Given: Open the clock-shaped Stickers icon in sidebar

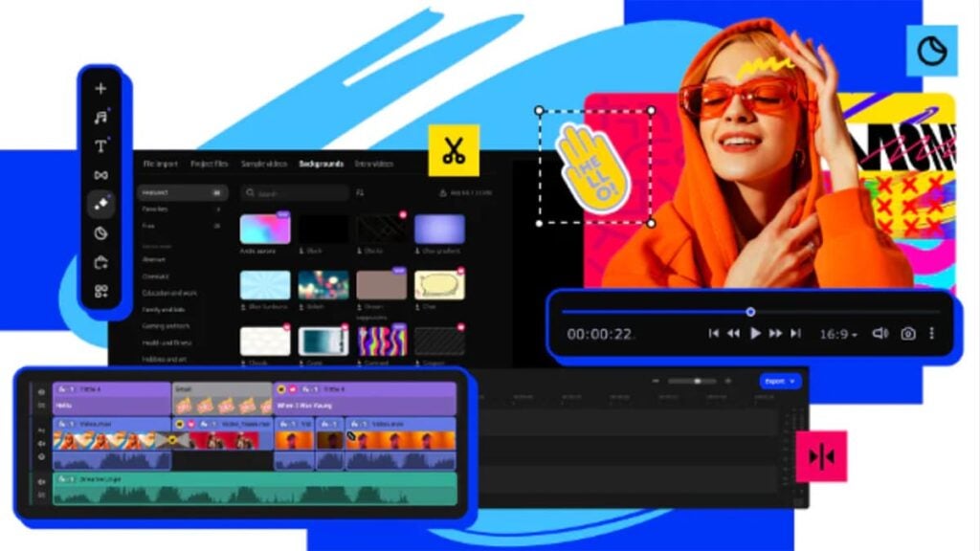Looking at the screenshot, I should pos(100,232).
